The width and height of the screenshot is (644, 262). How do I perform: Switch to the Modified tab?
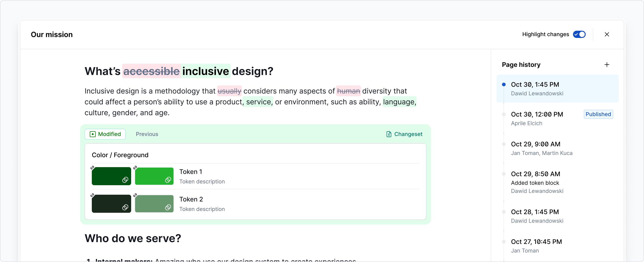pyautogui.click(x=105, y=134)
